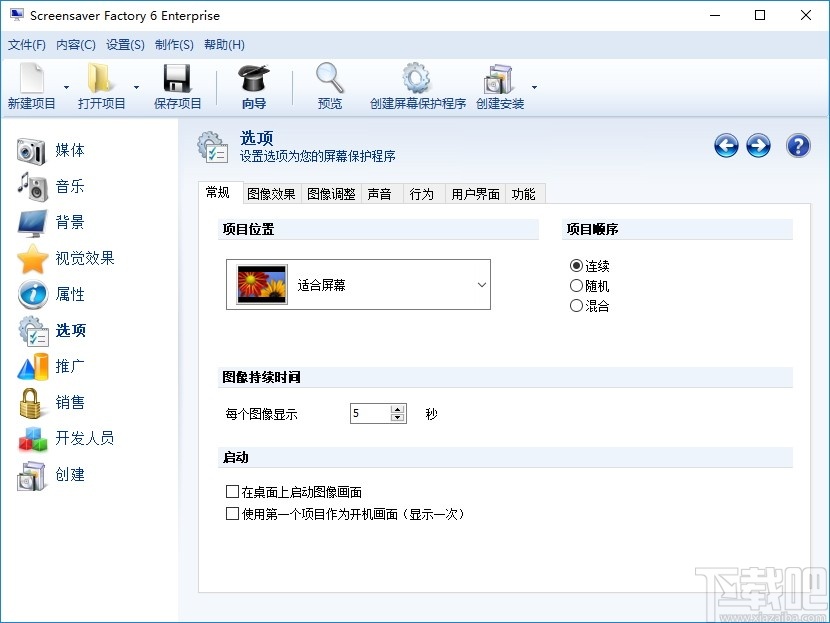Select the 音乐 (Music) sidebar item
This screenshot has height=623, width=830.
pyautogui.click(x=70, y=186)
